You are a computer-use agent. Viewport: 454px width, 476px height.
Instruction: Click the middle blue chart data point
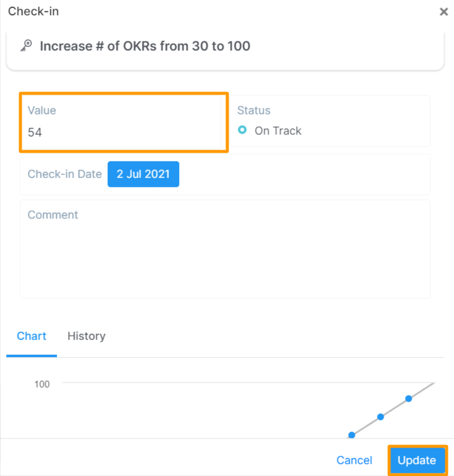click(380, 417)
